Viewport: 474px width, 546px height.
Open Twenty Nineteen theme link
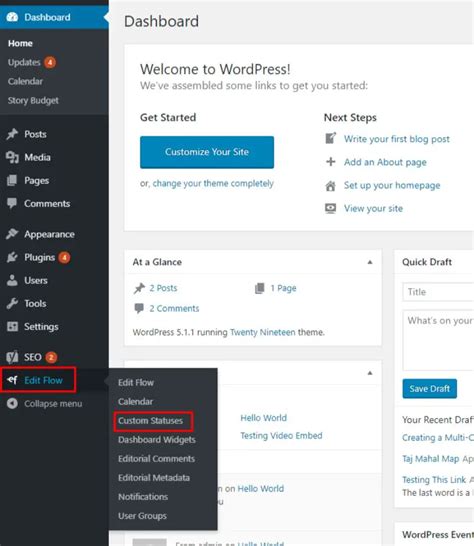[263, 332]
